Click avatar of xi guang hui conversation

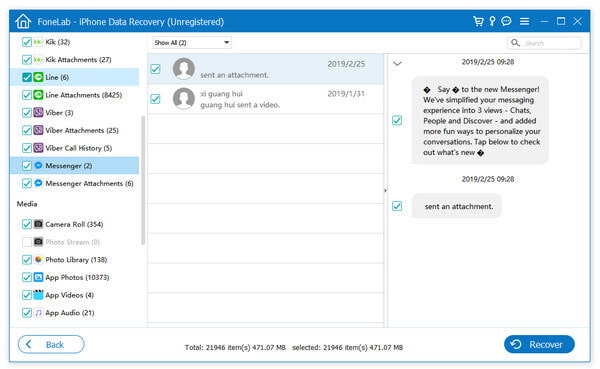click(x=184, y=98)
